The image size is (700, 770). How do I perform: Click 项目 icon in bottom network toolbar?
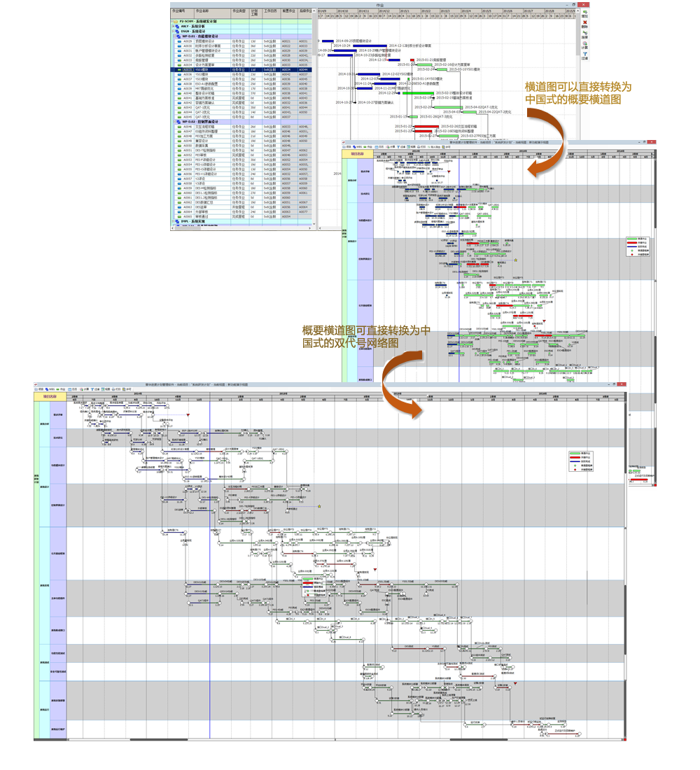[x=40, y=388]
